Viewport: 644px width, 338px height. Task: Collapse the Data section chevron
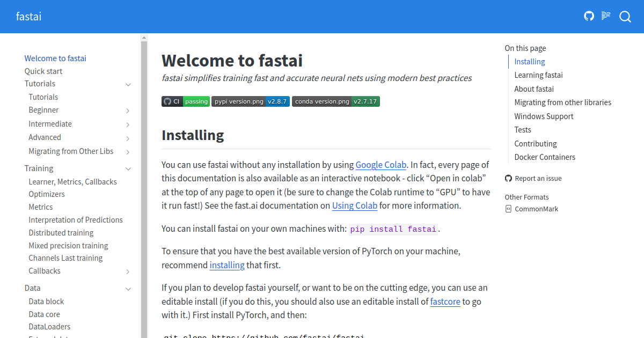128,289
